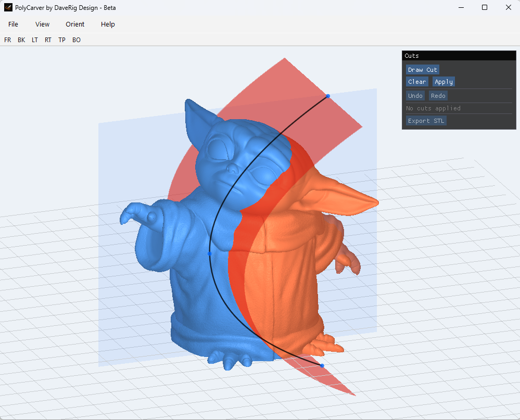Open the File menu
This screenshot has width=520, height=420.
13,24
